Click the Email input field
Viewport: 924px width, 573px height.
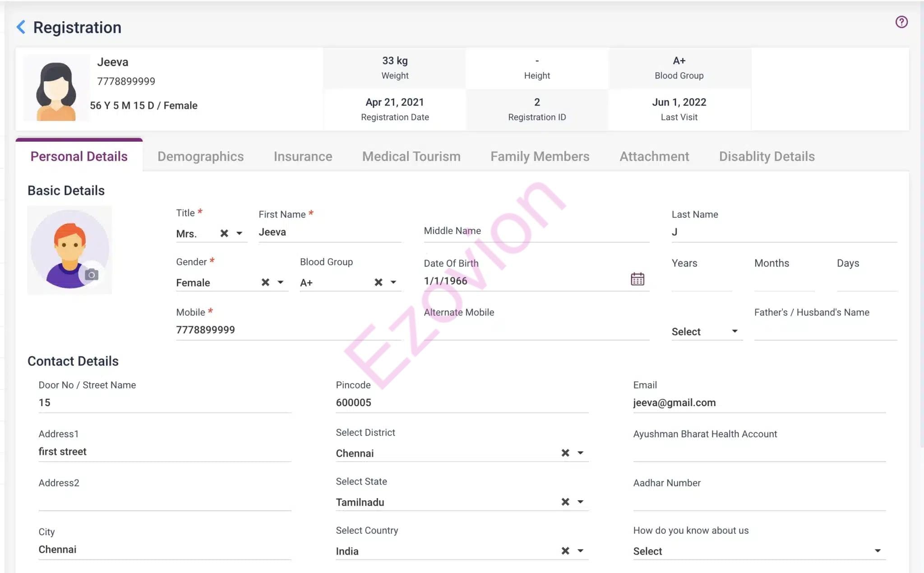[x=759, y=402]
